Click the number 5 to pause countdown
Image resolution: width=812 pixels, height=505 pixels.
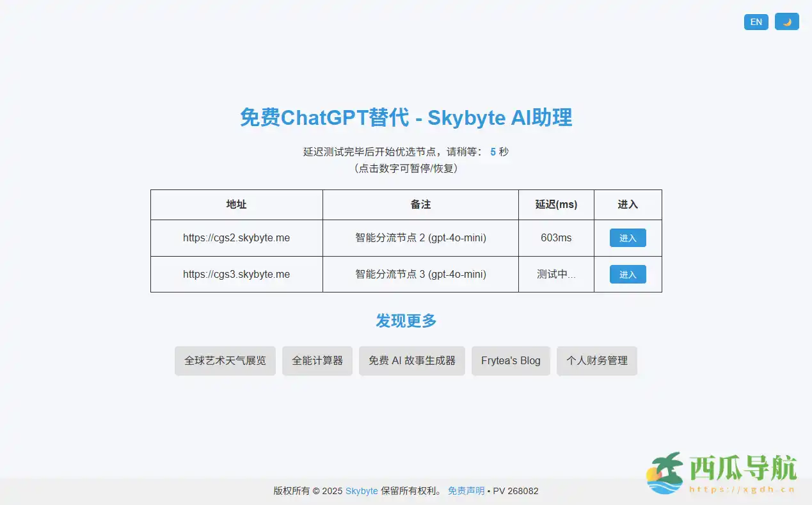(492, 152)
